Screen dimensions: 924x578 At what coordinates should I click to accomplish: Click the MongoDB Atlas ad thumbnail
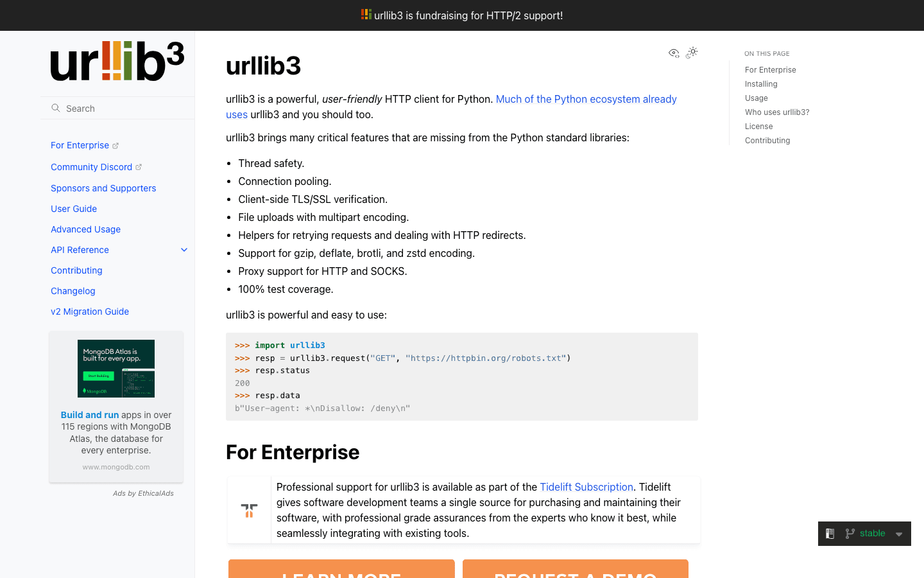point(116,368)
